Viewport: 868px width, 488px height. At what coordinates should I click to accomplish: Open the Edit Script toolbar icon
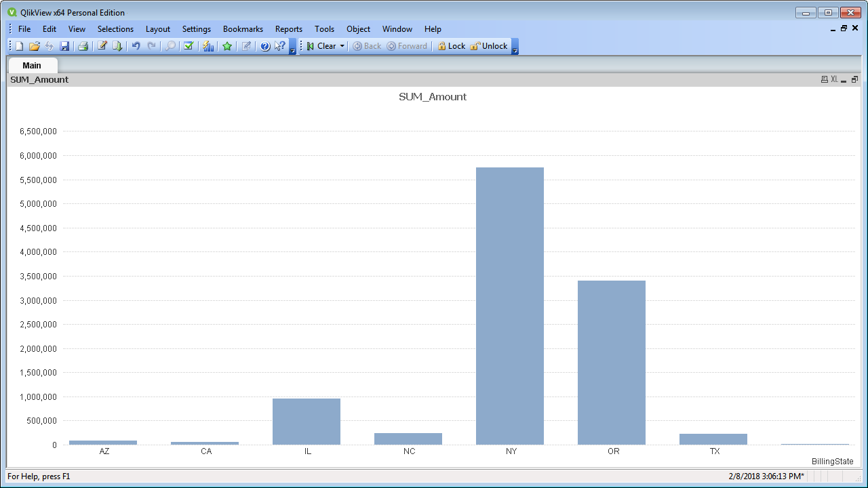click(x=102, y=46)
